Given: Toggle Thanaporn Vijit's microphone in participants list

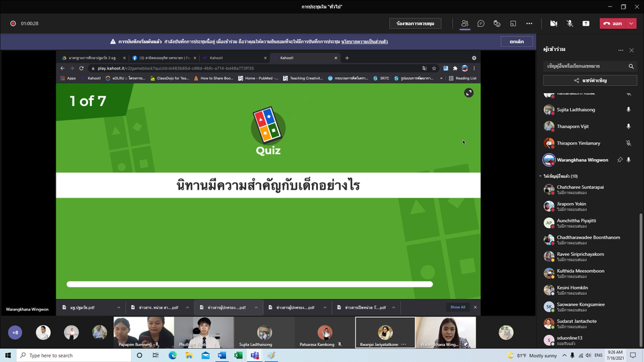Looking at the screenshot, I should 629,127.
